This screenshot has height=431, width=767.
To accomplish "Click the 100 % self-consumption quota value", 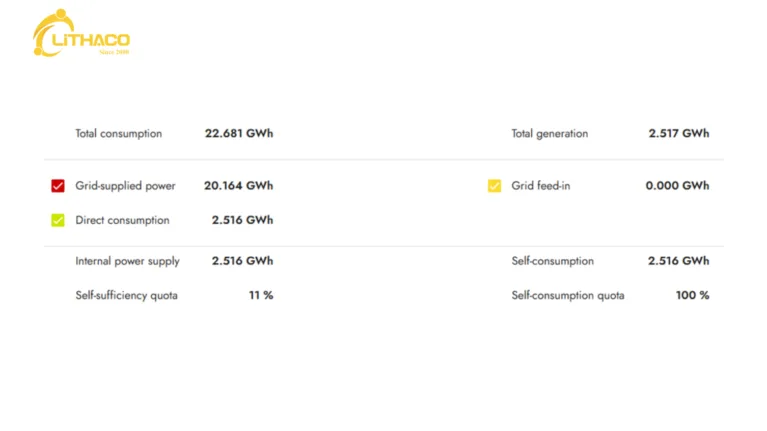I will click(693, 295).
